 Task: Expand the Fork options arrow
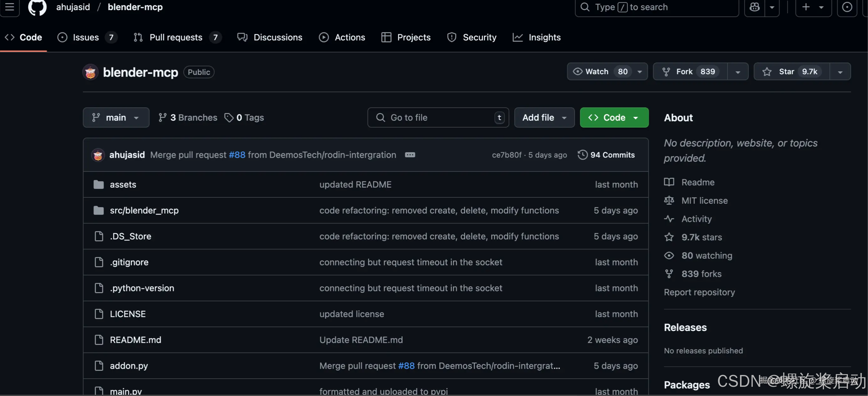pos(738,71)
